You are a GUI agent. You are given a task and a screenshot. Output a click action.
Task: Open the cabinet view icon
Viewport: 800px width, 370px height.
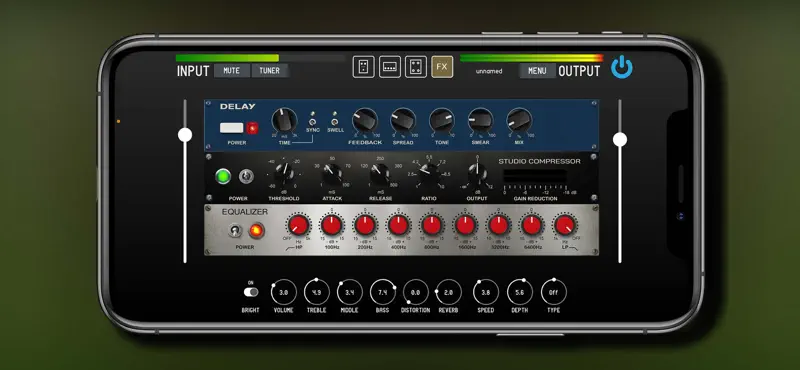tap(416, 67)
